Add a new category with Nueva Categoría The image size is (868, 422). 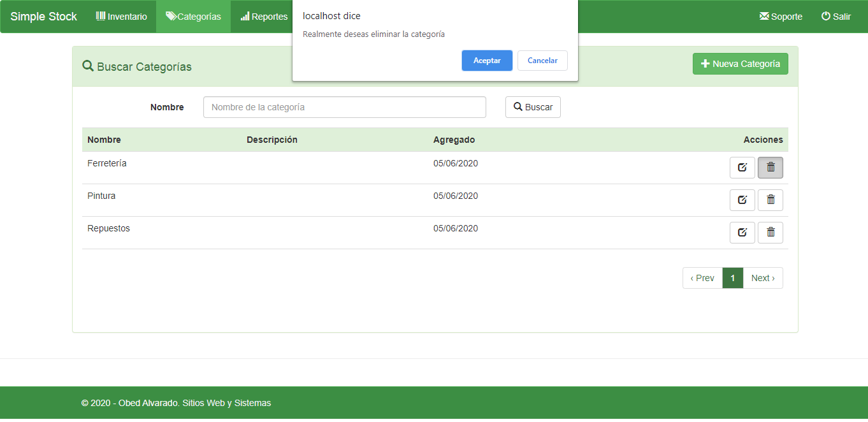click(x=741, y=64)
